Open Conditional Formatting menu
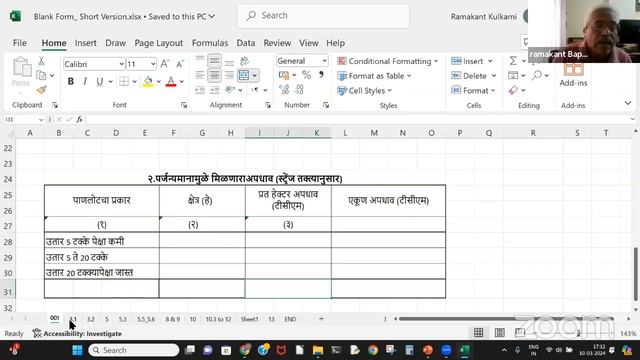The height and width of the screenshot is (360, 640). click(388, 61)
